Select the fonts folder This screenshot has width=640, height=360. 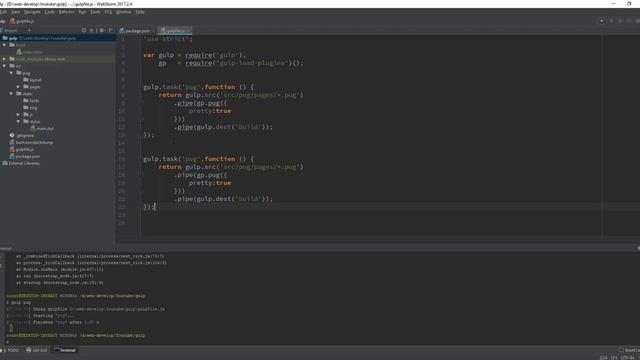[x=31, y=101]
